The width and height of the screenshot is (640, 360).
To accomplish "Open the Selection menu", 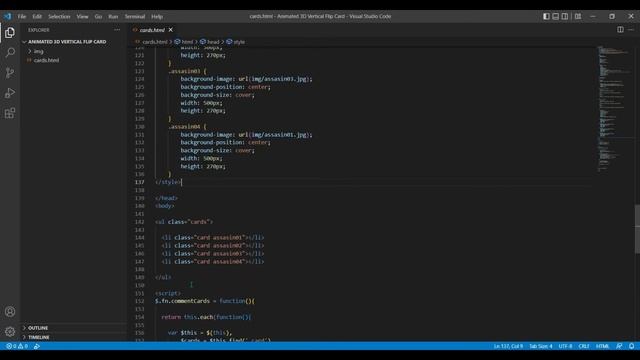I will click(x=59, y=16).
